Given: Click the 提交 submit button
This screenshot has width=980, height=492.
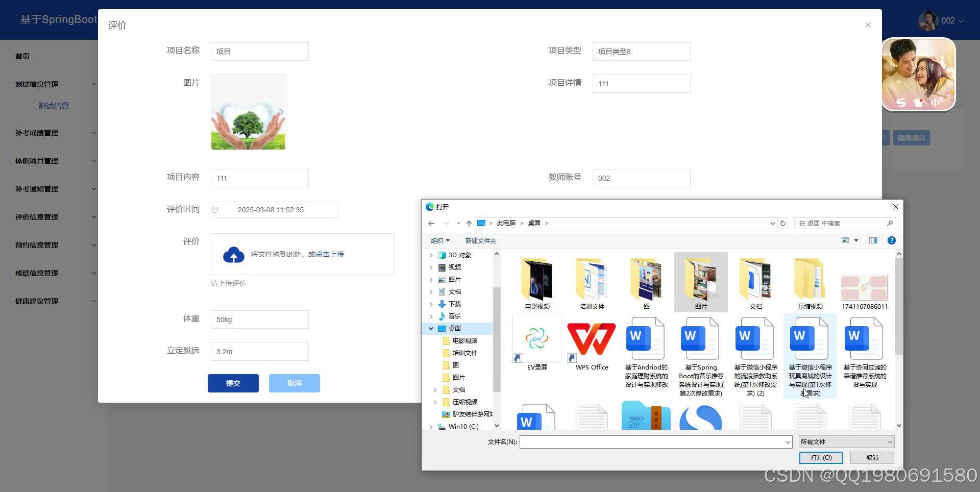Looking at the screenshot, I should click(x=233, y=383).
